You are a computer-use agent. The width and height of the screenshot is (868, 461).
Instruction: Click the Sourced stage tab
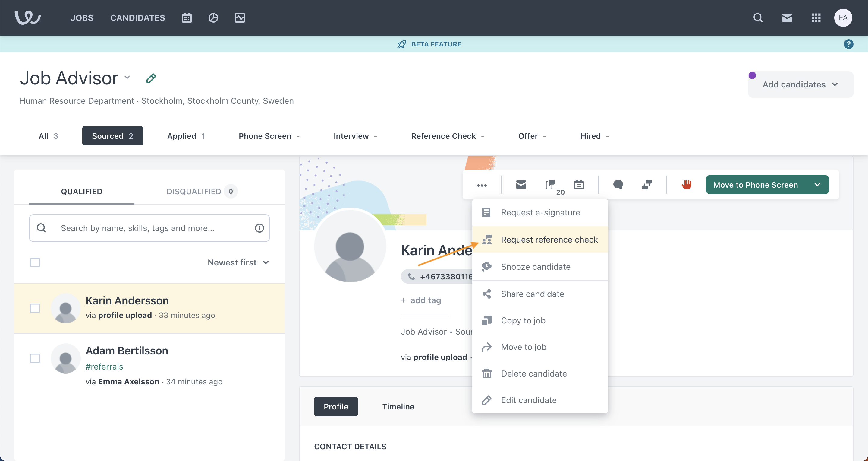point(112,136)
